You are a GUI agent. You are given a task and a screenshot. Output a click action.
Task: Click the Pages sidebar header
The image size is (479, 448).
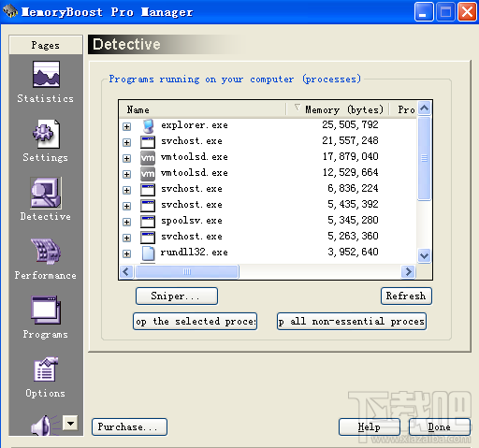point(46,45)
